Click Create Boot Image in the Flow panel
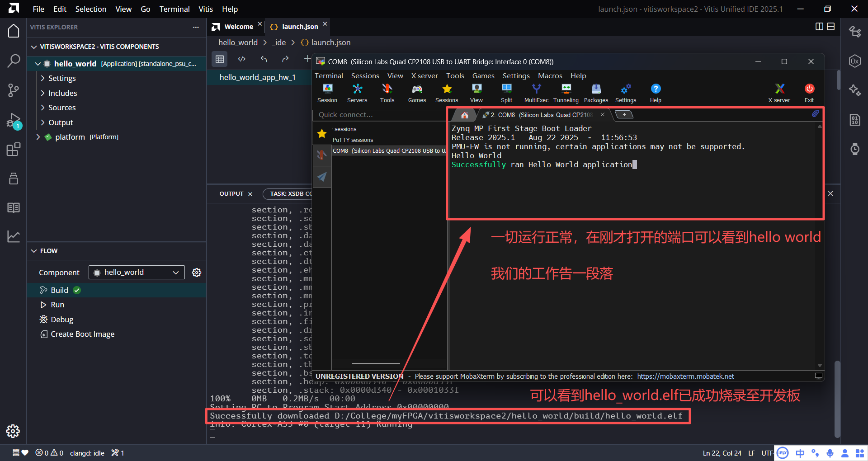The image size is (868, 461). pyautogui.click(x=82, y=334)
